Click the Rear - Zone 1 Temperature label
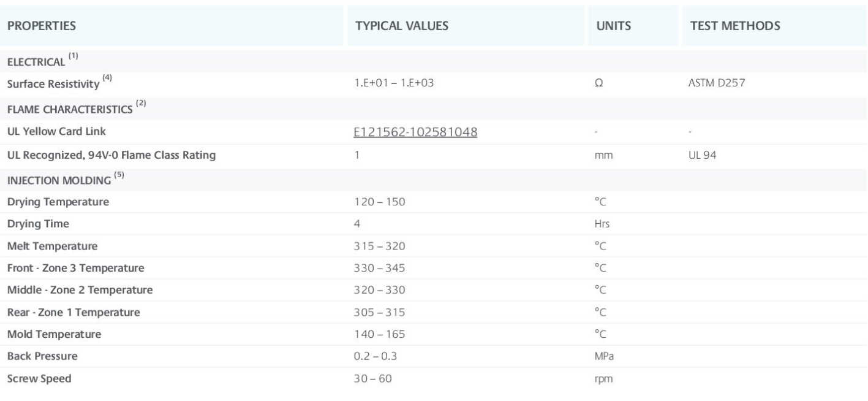 tap(74, 312)
